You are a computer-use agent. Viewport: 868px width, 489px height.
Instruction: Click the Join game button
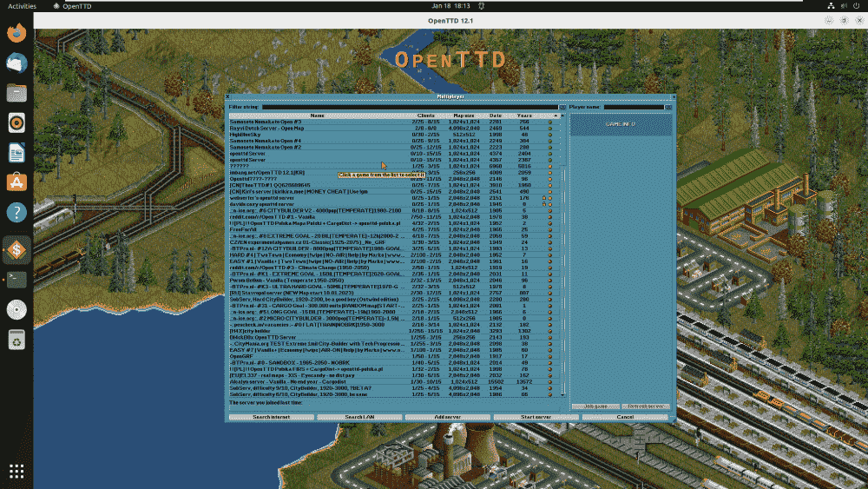[x=595, y=406]
